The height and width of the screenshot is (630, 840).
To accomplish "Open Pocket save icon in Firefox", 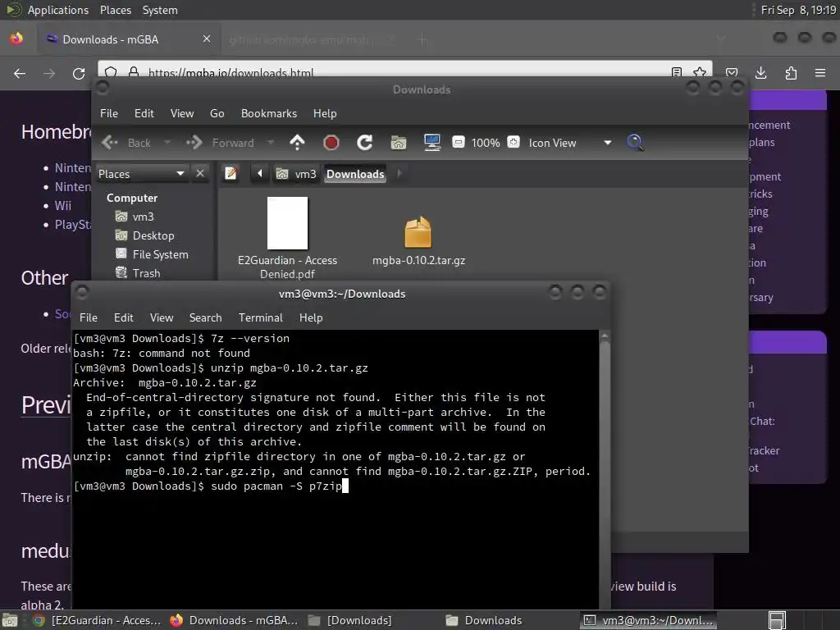I will click(732, 73).
